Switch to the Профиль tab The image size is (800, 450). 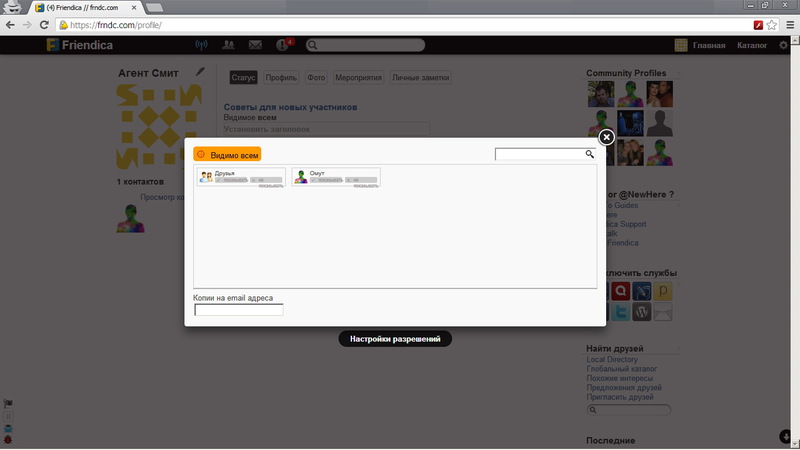pyautogui.click(x=281, y=78)
